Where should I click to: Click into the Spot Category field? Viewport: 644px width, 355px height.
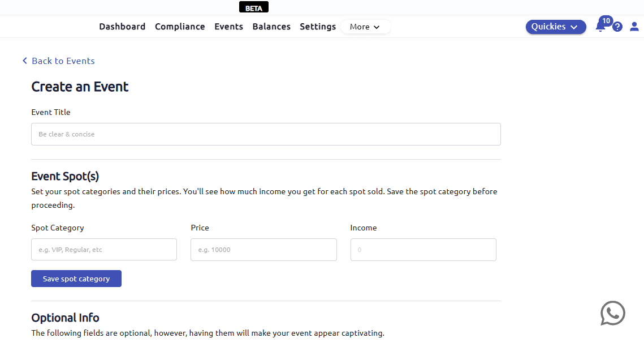[x=104, y=250]
